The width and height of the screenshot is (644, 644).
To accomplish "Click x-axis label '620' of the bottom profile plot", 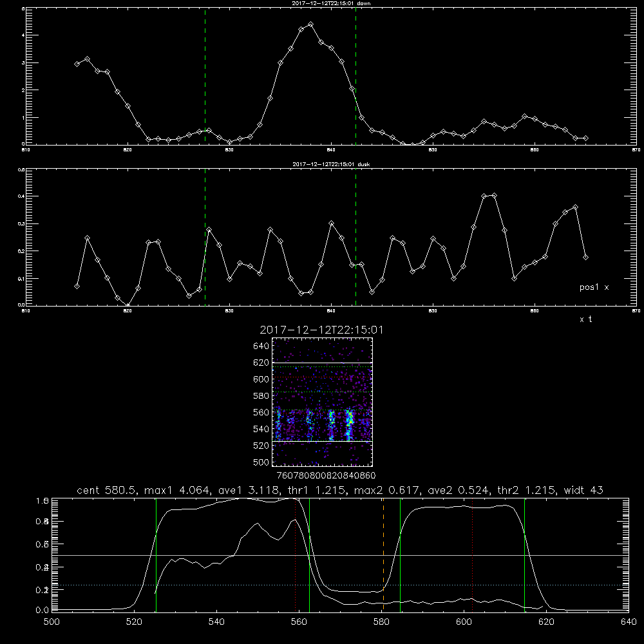I will pos(546,622).
